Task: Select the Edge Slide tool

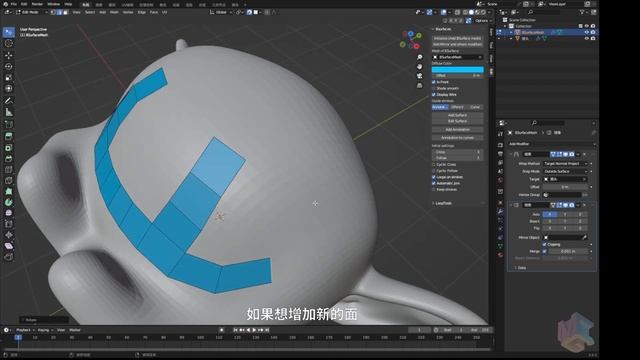Action: [9, 224]
